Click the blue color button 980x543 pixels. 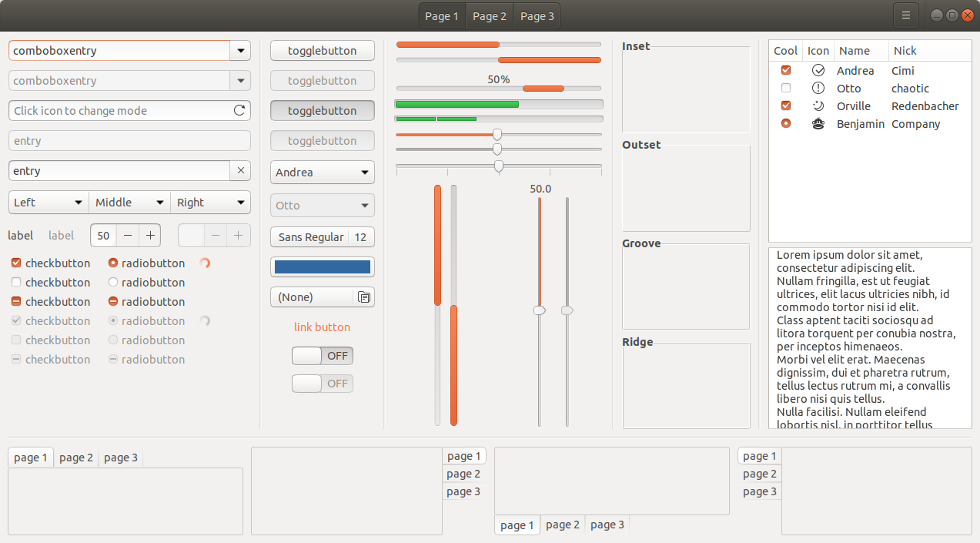323,267
